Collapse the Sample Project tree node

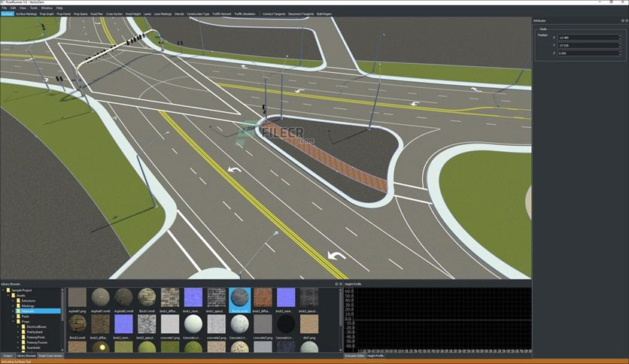(x=3, y=290)
